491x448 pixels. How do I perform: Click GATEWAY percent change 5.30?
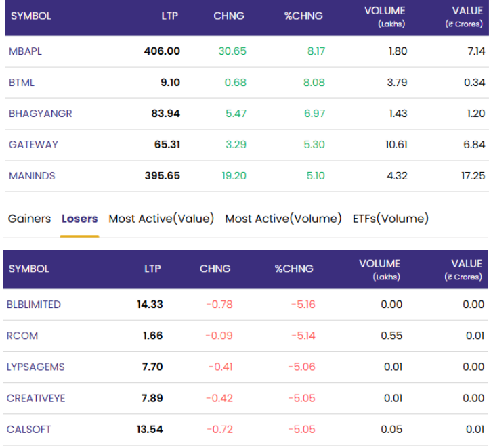tap(314, 145)
